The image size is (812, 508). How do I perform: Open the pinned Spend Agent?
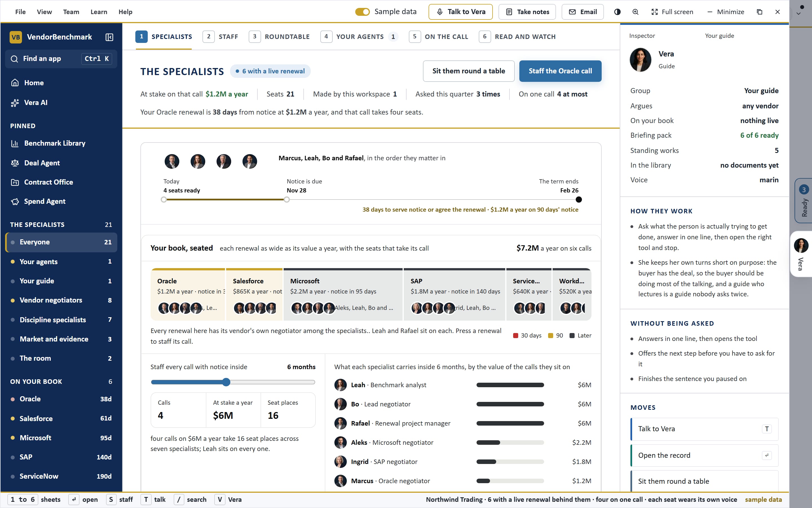[x=61, y=201]
